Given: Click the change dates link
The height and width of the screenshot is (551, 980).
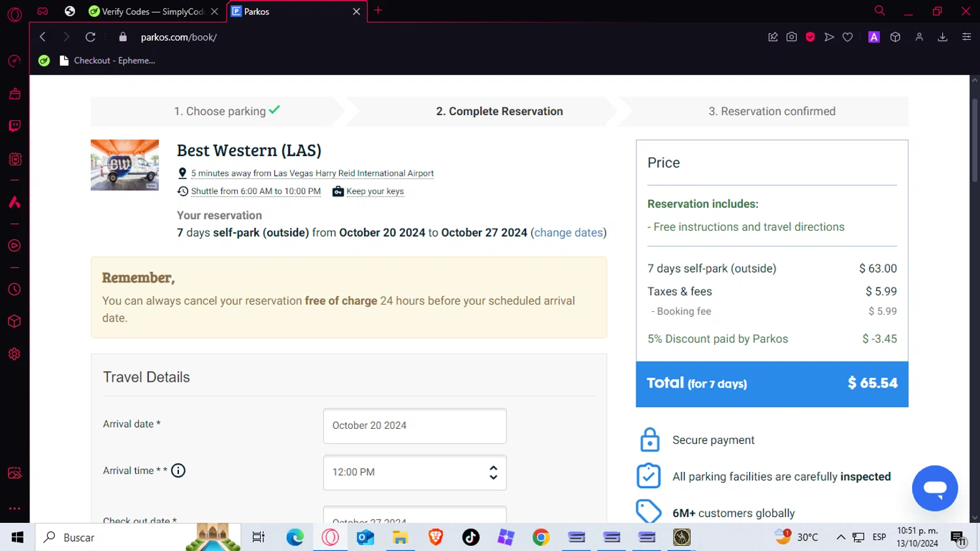Looking at the screenshot, I should [x=568, y=233].
